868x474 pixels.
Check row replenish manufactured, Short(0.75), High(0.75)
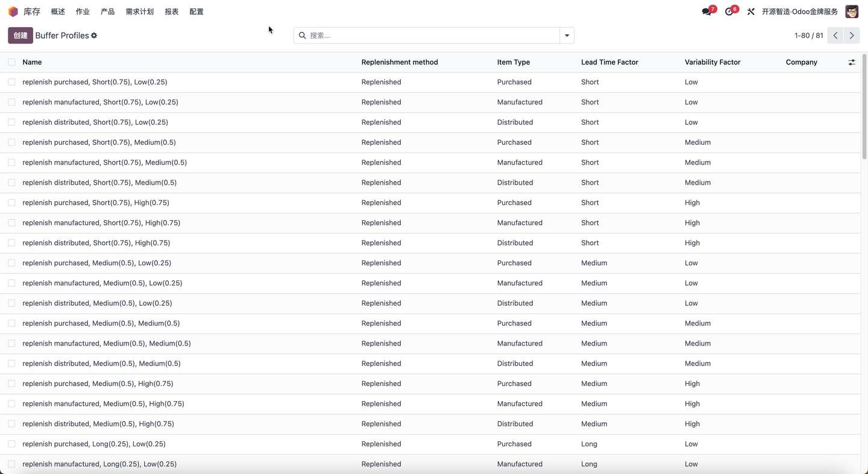11,223
